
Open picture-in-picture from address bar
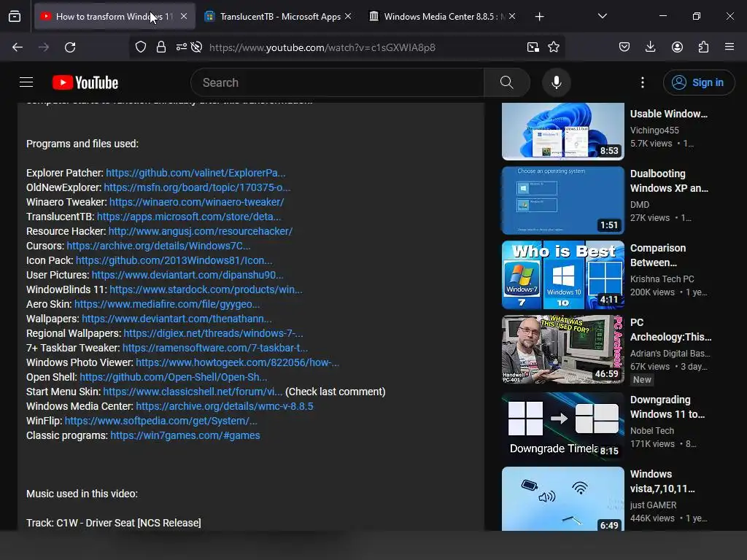point(533,47)
